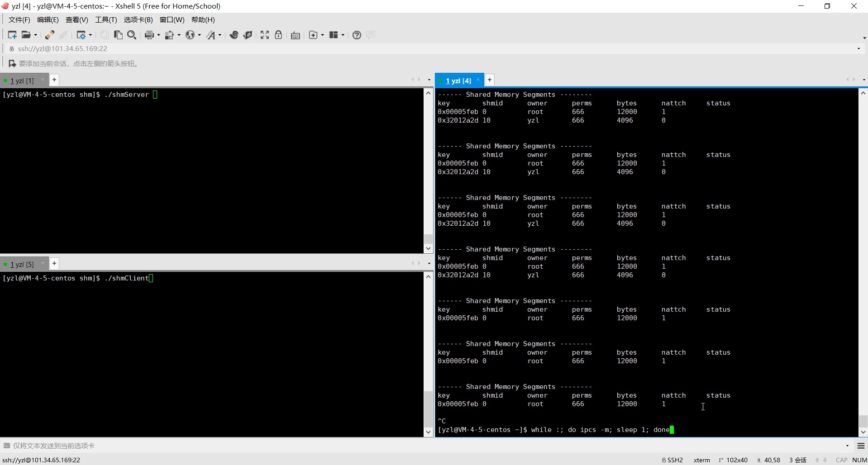Open the layout arrangement dropdown arrow
868x465 pixels.
[343, 35]
